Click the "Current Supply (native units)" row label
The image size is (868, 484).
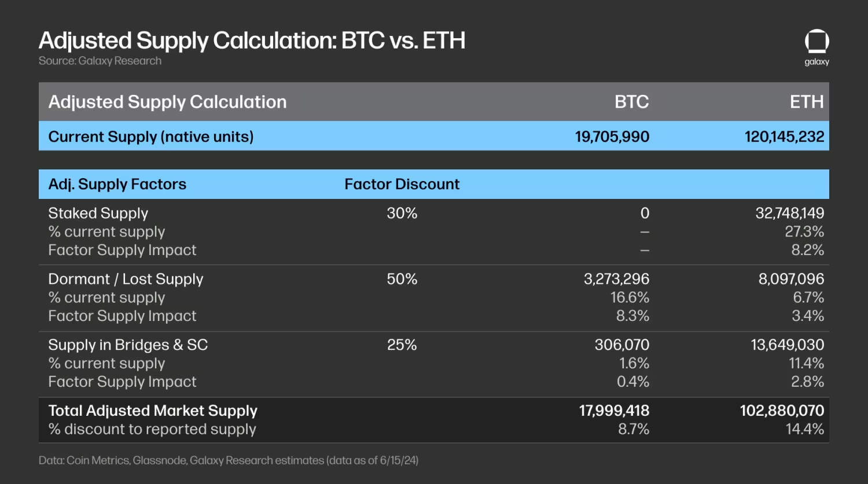pyautogui.click(x=151, y=136)
